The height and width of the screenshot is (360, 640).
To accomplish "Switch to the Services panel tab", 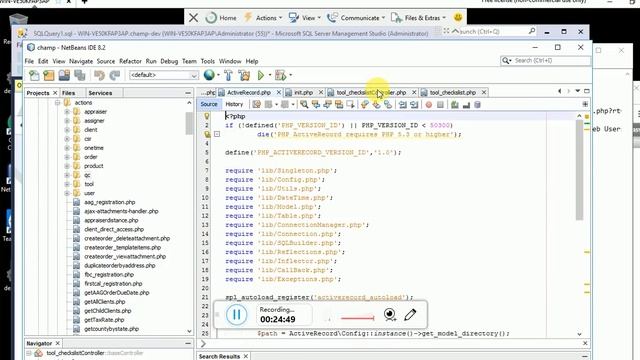I will coord(100,93).
